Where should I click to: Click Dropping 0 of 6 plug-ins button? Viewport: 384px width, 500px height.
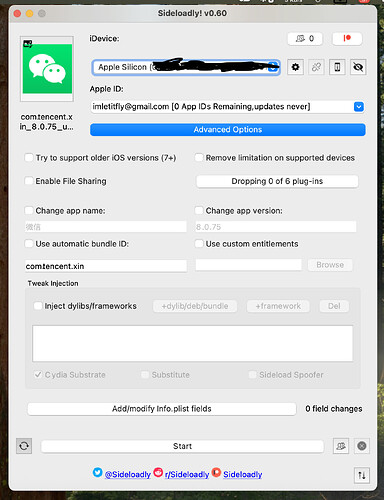tap(277, 181)
